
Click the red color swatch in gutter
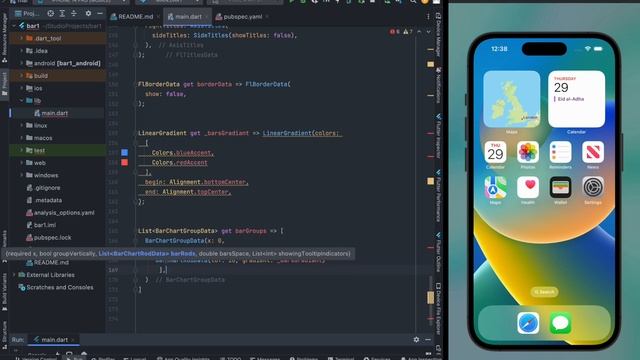pyautogui.click(x=124, y=162)
